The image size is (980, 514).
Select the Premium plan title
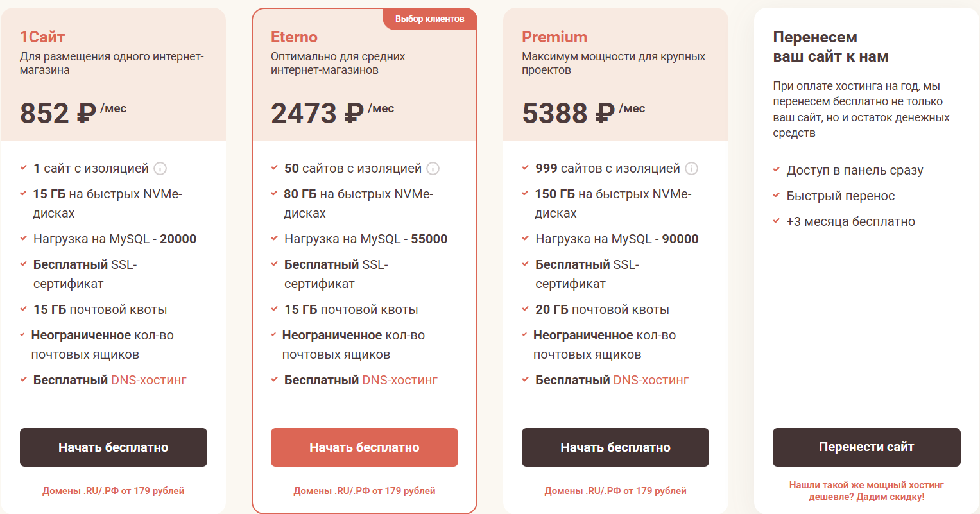click(x=554, y=37)
